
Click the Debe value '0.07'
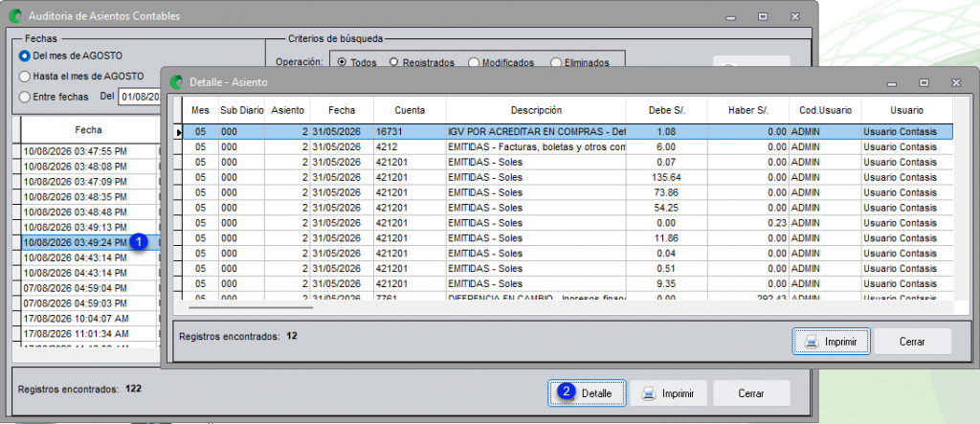click(667, 162)
